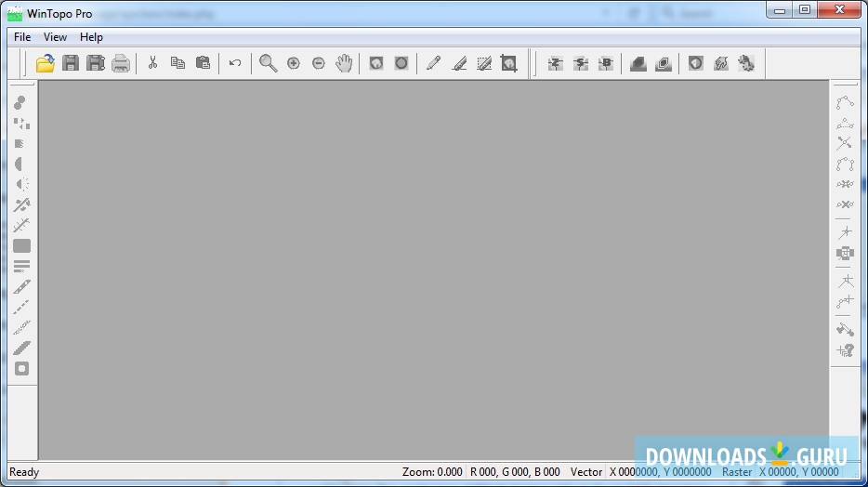The width and height of the screenshot is (868, 487).
Task: Click the paint bucket icon in right sidebar
Action: click(x=845, y=330)
